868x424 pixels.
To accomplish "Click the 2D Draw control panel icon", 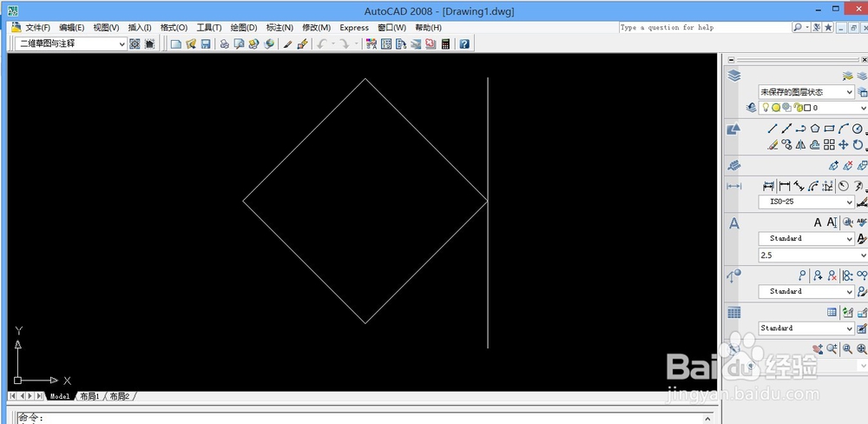I will point(733,129).
